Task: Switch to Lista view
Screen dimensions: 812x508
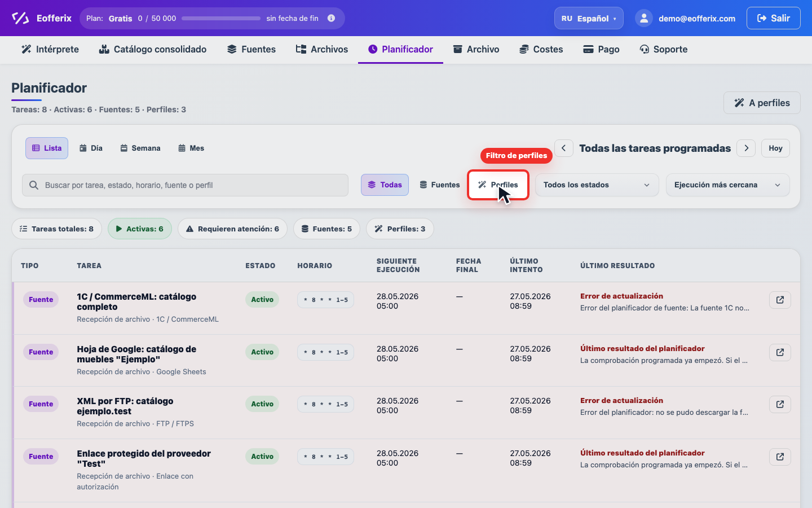Action: [x=47, y=148]
